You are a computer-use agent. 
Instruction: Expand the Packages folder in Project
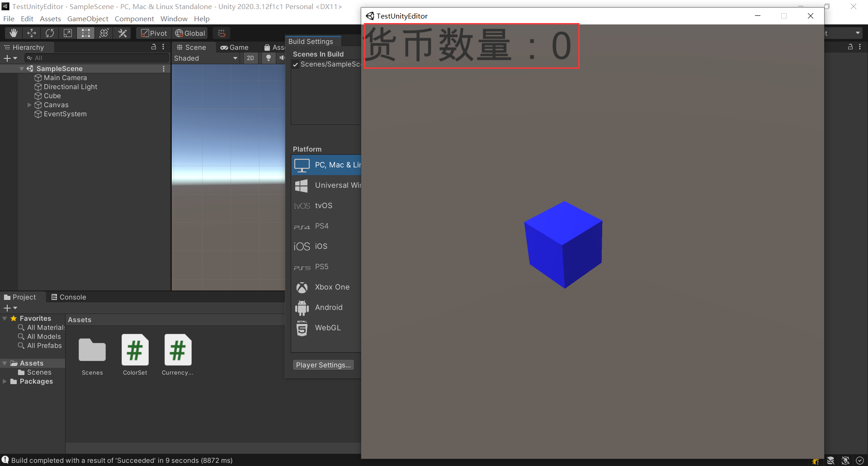[x=5, y=381]
